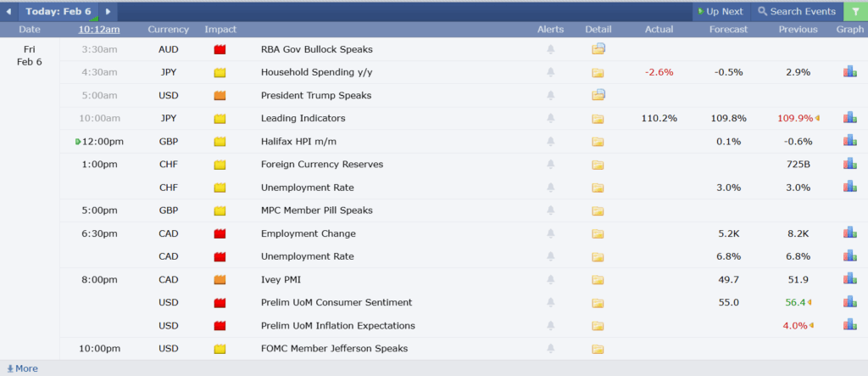Open the Today: Feb 6 date selector
The height and width of the screenshot is (376, 868).
58,11
